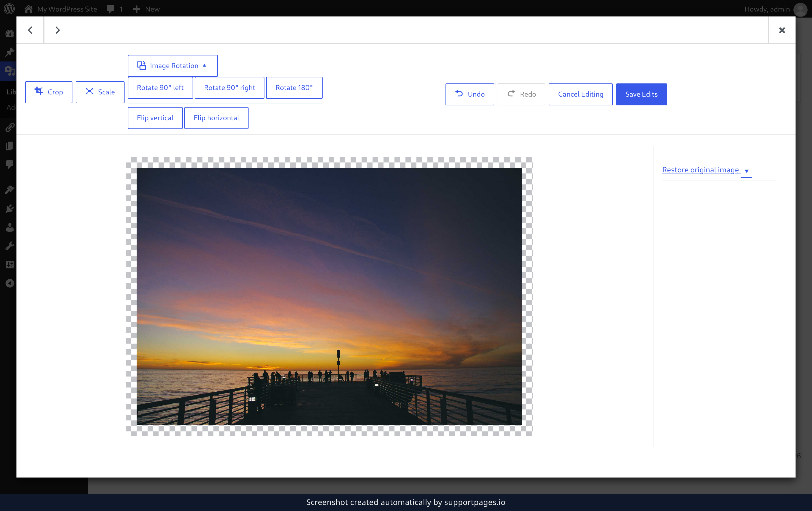Open Dashboard sidebar icon
Viewport: 812px width, 511px height.
9,33
